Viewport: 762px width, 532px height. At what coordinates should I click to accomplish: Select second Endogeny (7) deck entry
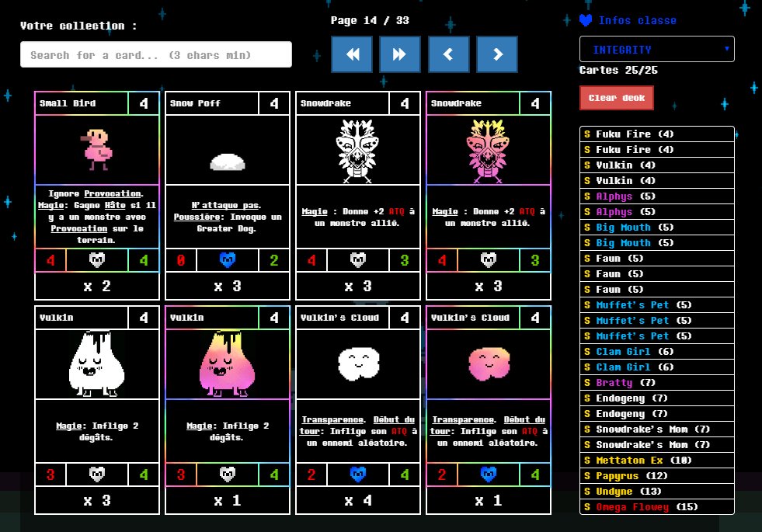coord(656,414)
